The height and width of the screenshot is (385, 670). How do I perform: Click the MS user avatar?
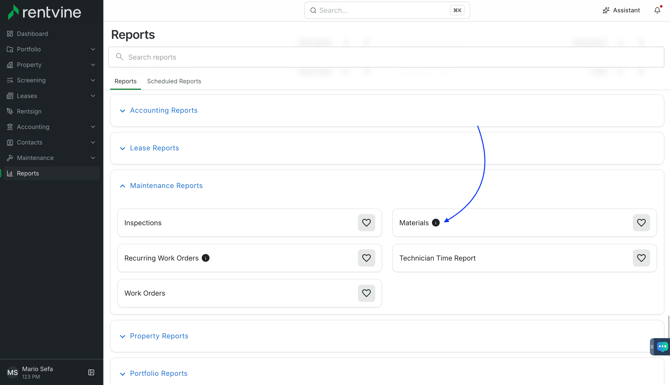coord(12,373)
